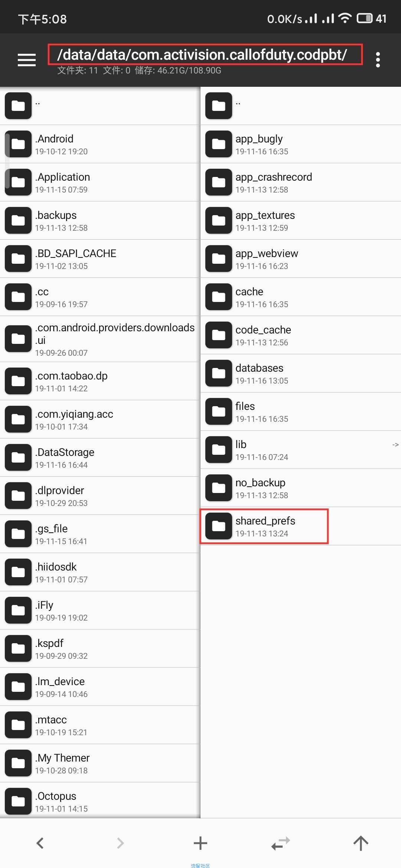Tap the plus icon to create new
Viewport: 401px width, 868px height.
(200, 843)
